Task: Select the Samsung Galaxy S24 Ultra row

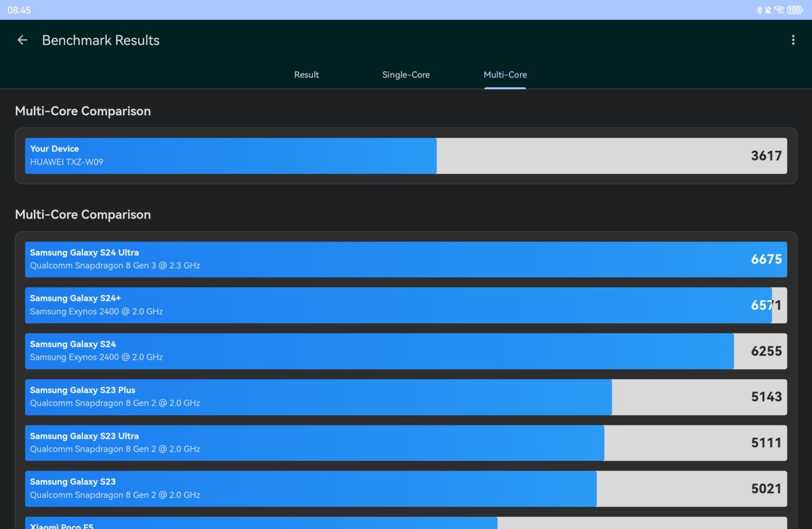Action: coord(406,259)
